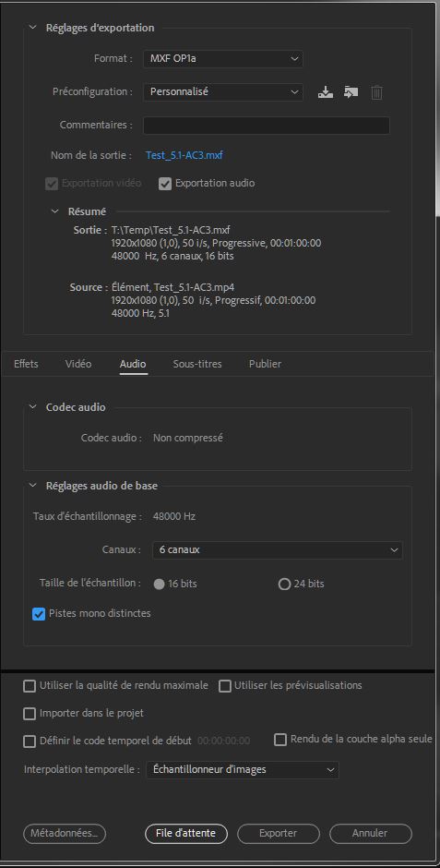
Task: Select the 24 bits sample size
Action: pos(284,584)
